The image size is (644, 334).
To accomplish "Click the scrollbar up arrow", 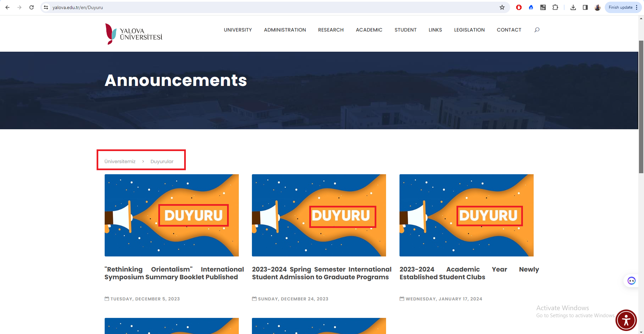I will 641,18.
